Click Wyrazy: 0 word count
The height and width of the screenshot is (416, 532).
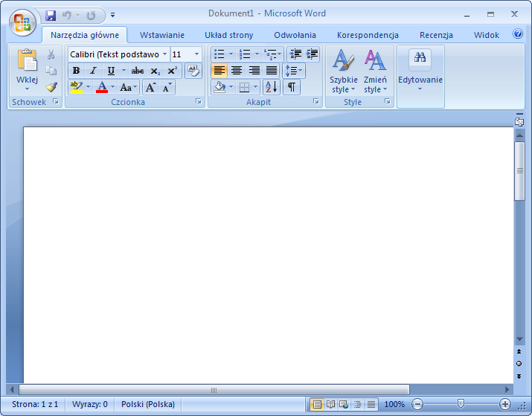[x=90, y=404]
